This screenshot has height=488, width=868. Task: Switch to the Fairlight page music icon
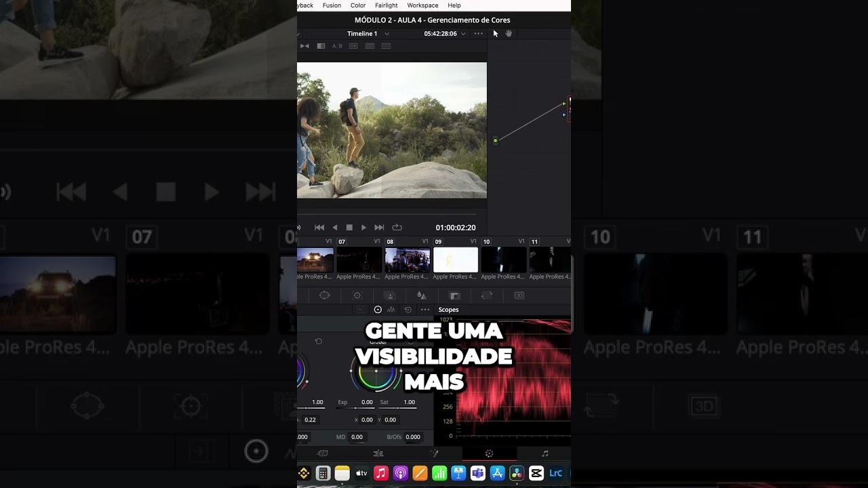[x=545, y=453]
